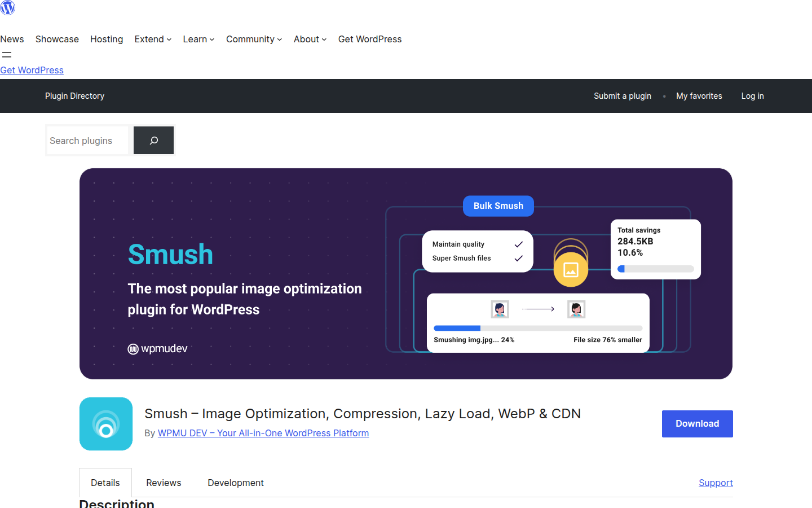This screenshot has width=812, height=508.
Task: Click the search magnifier icon
Action: point(153,140)
